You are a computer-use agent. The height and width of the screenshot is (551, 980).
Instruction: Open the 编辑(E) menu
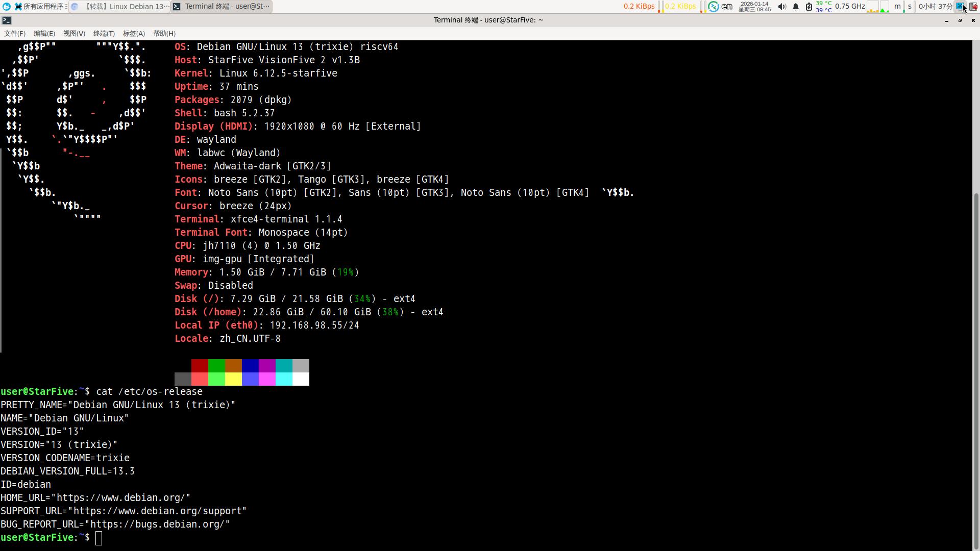click(x=44, y=34)
